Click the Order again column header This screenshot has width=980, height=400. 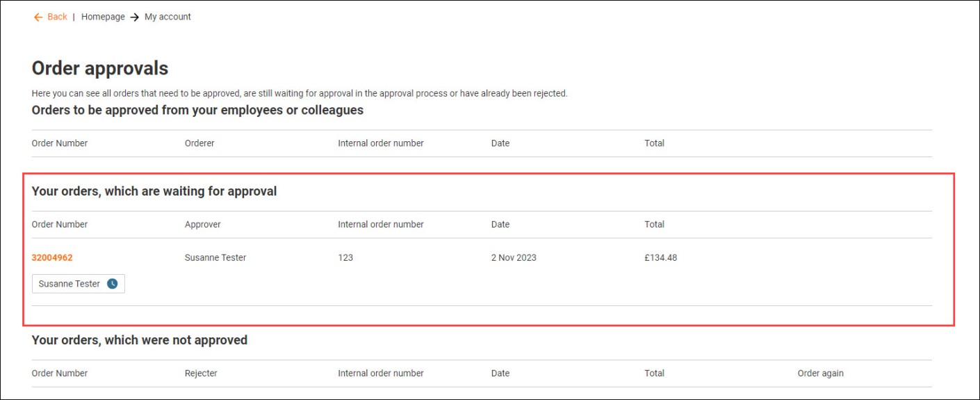820,374
